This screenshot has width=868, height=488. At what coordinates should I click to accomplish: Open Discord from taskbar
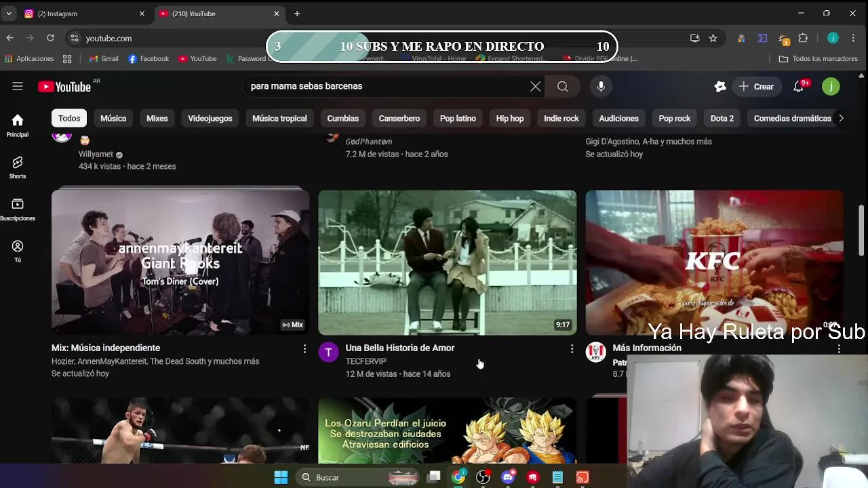(508, 477)
